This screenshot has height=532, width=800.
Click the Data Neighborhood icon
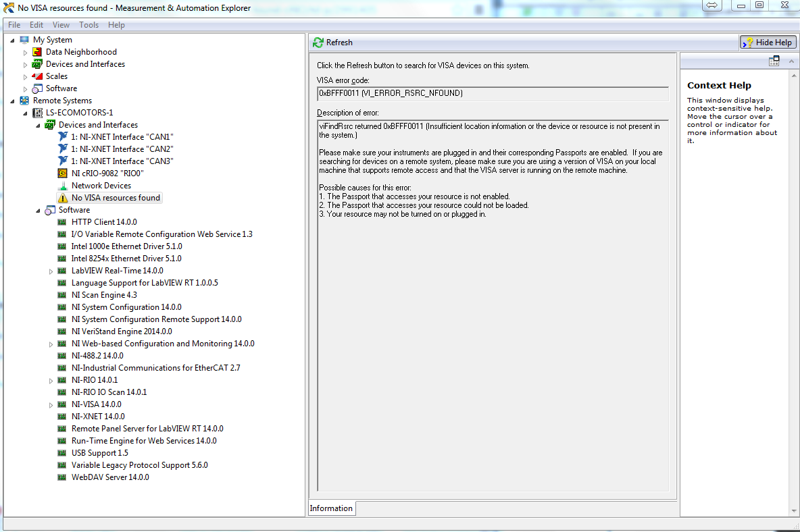point(36,52)
